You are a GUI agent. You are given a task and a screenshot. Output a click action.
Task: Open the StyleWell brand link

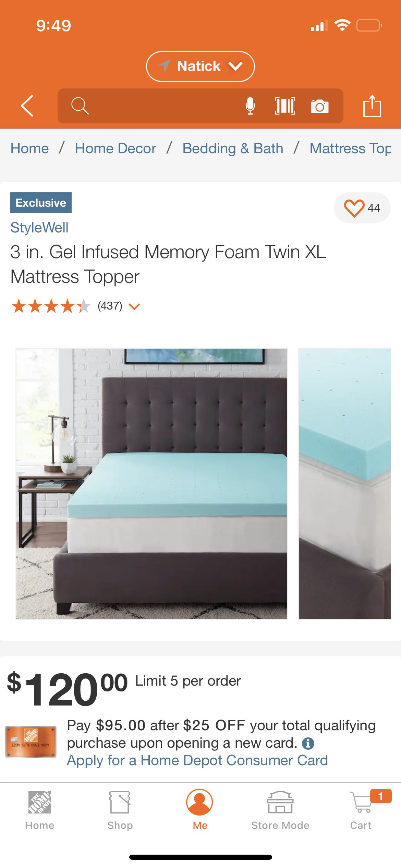pos(39,228)
